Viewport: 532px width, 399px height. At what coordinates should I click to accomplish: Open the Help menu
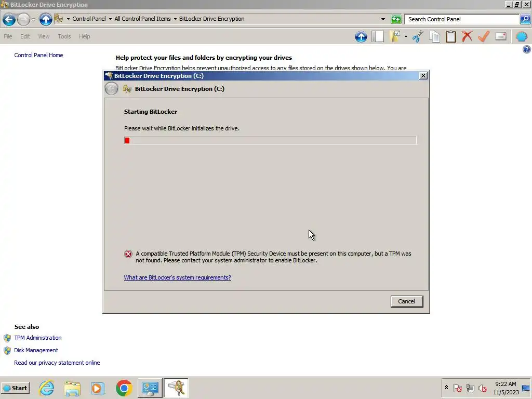(x=85, y=36)
